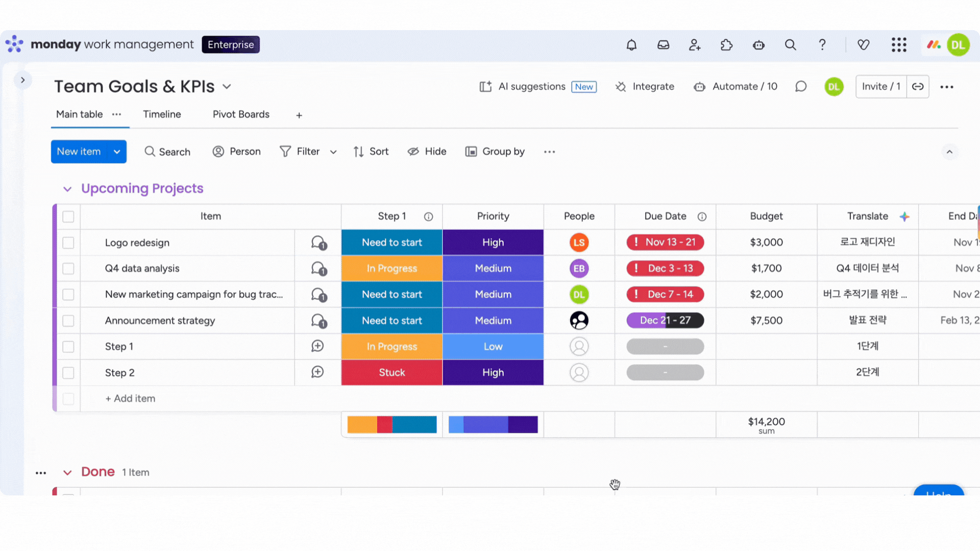Open the Need to start status for Logo redesign
This screenshot has width=980, height=551.
392,242
